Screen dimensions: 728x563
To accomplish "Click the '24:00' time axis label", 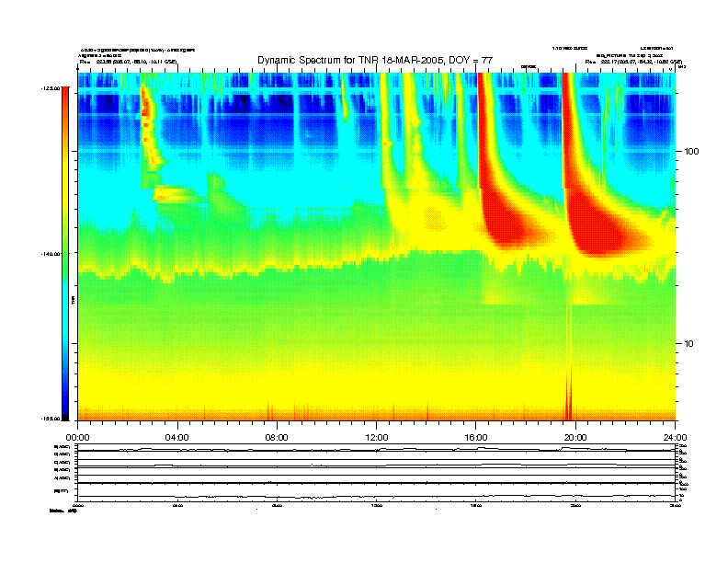I will (675, 438).
